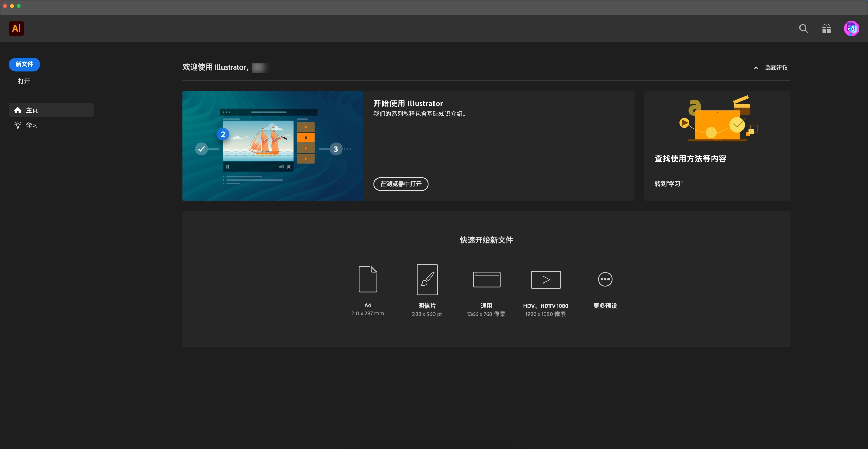Select the HDV、HDTV 1080 preset icon
The height and width of the screenshot is (449, 868).
click(546, 279)
